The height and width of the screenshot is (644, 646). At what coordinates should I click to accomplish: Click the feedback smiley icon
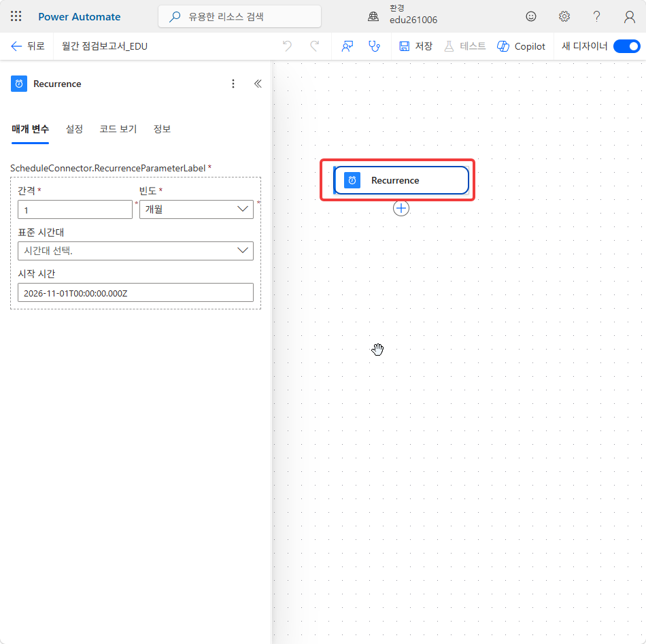pyautogui.click(x=531, y=16)
